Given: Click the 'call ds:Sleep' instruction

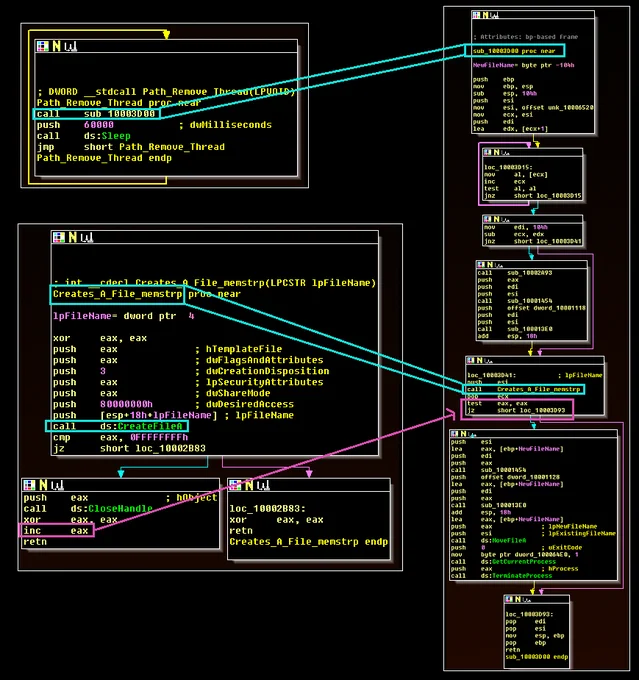Looking at the screenshot, I should tap(83, 136).
